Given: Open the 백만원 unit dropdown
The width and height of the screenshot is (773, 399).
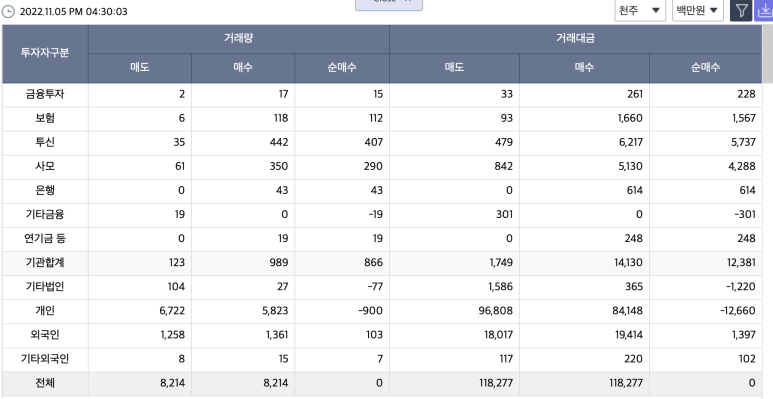Looking at the screenshot, I should (x=698, y=10).
